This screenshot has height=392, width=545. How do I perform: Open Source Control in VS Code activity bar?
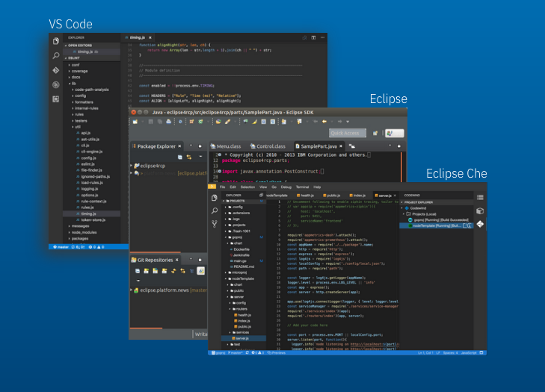[x=55, y=70]
